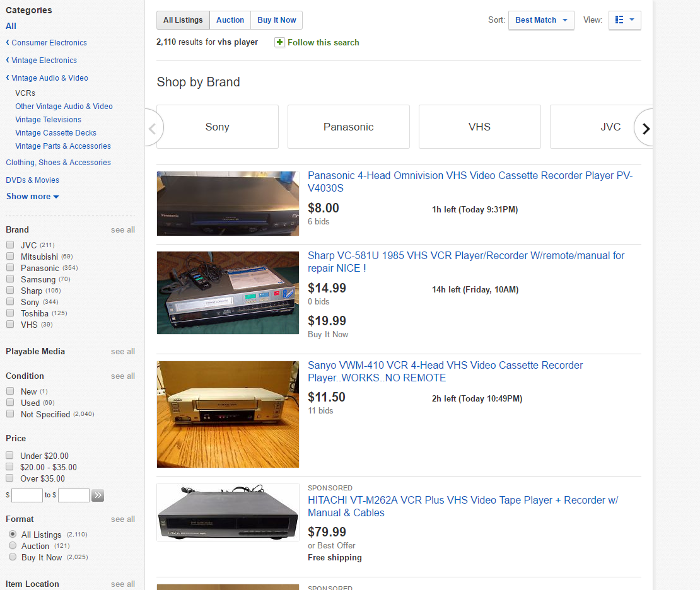Check the Panasonic brand checkbox
This screenshot has height=590, width=700.
(10, 267)
